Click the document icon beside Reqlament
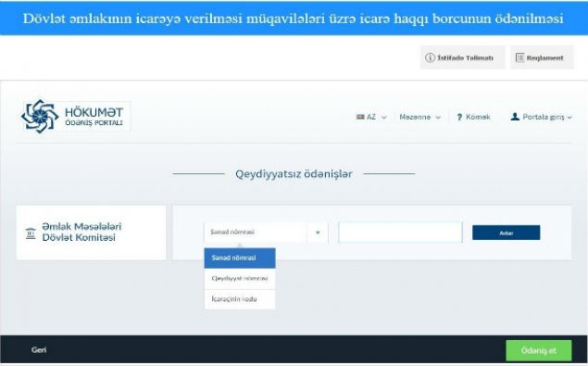The width and height of the screenshot is (588, 366). coord(519,57)
